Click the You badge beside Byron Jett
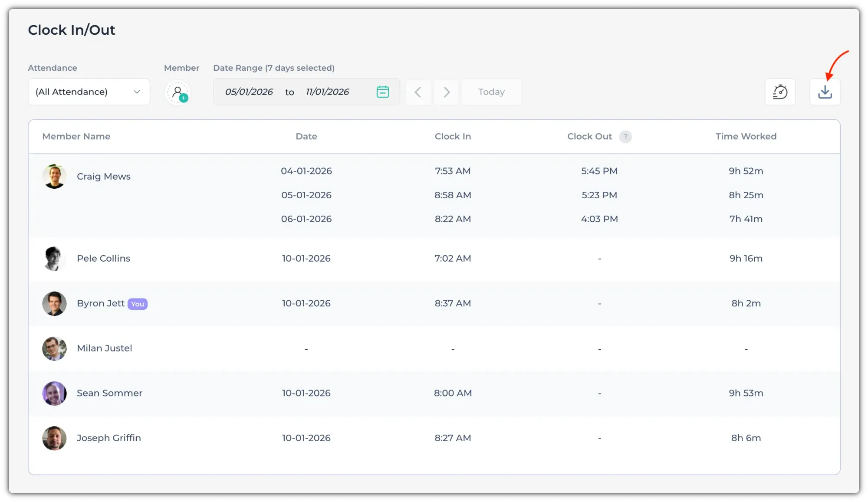Image resolution: width=868 pixels, height=502 pixels. 138,304
